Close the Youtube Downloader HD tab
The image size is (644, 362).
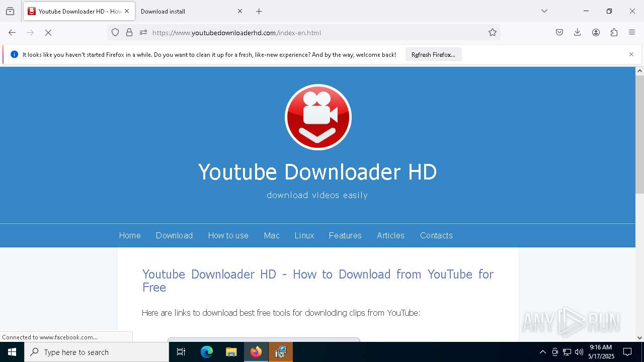[x=127, y=11]
